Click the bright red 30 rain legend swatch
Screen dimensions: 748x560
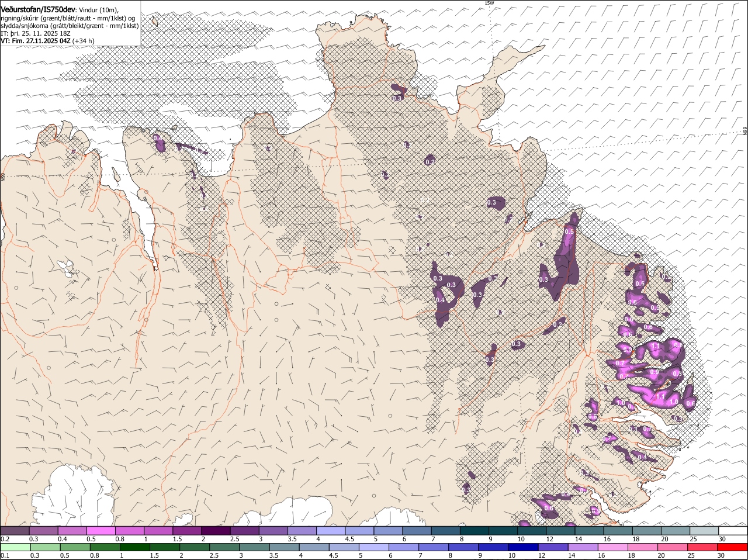[732, 547]
